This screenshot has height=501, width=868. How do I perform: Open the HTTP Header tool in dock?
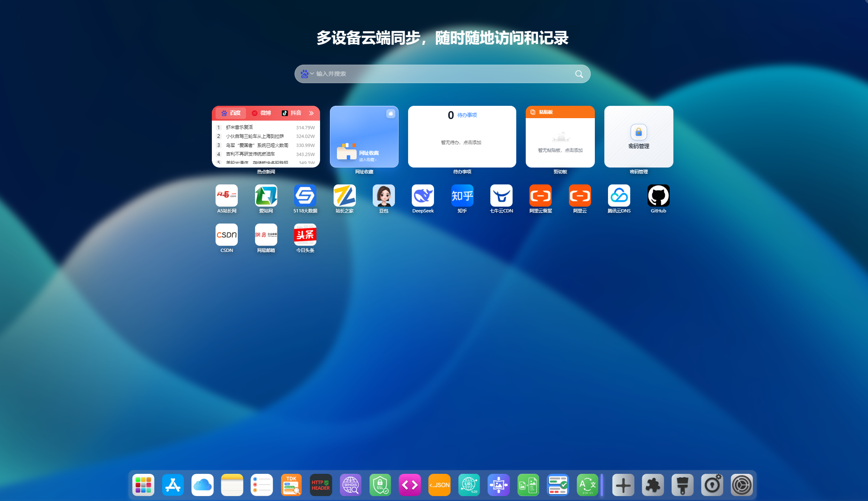321,485
